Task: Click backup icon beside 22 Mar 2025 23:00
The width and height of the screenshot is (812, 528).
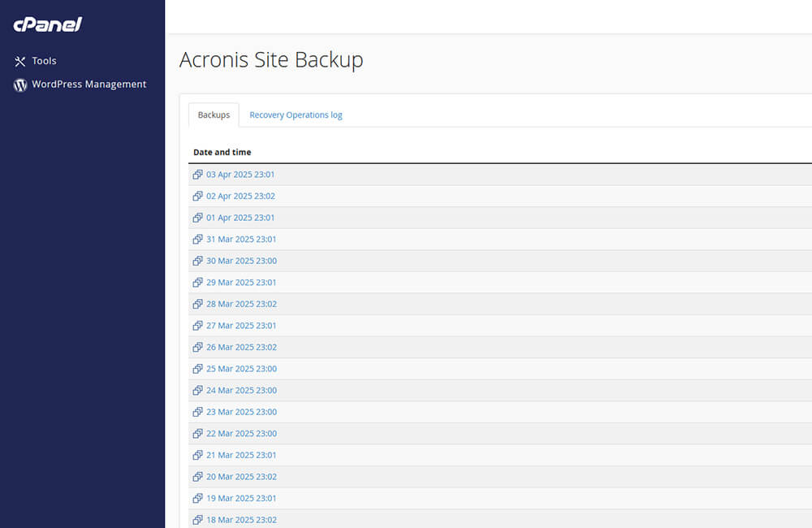Action: coord(197,434)
